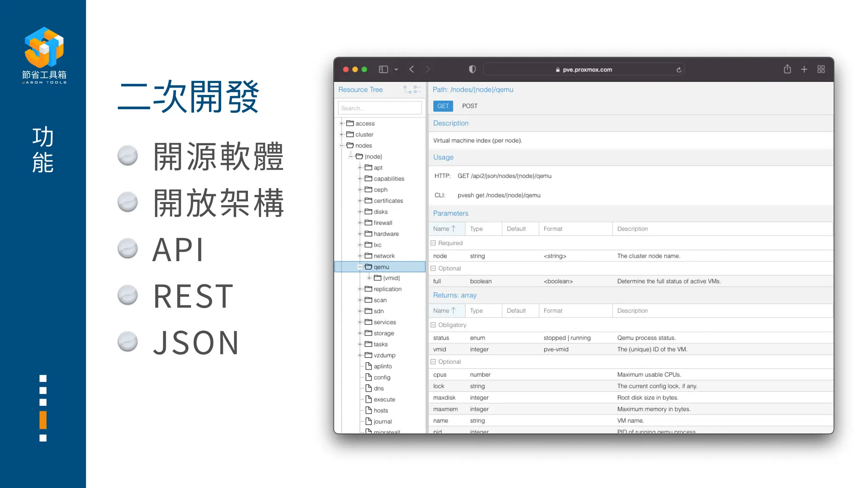Collapse the Optional parameters group under Parameters

[x=433, y=269]
